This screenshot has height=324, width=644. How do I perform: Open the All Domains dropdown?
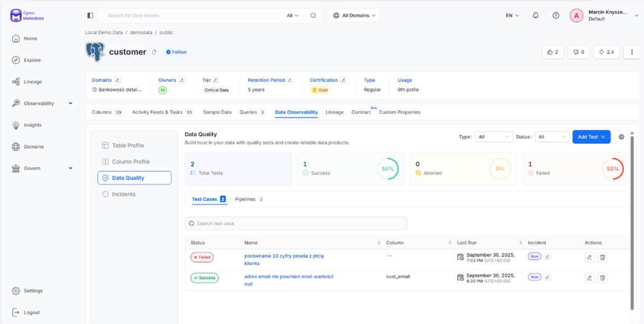(x=354, y=16)
